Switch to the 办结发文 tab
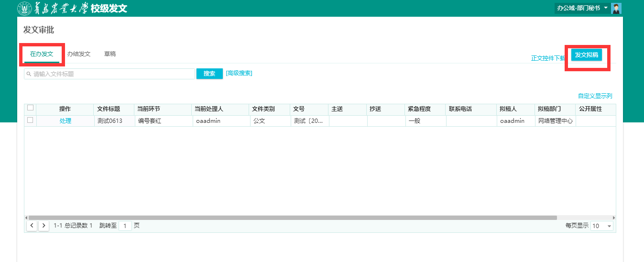The width and height of the screenshot is (644, 262). [79, 54]
